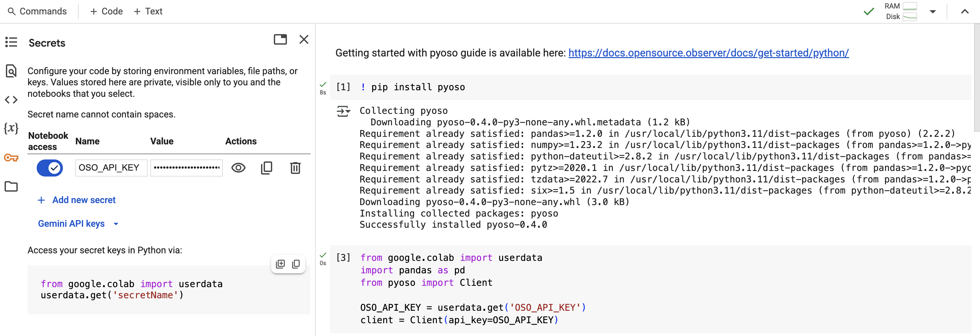The height and width of the screenshot is (336, 980).
Task: Collapse the header with the up chevron
Action: click(x=964, y=11)
